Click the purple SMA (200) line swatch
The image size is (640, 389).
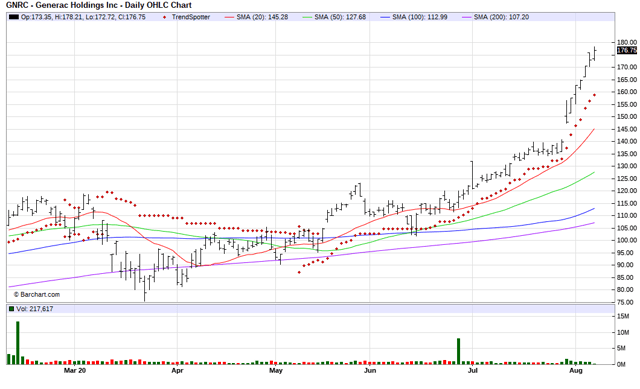tap(467, 17)
